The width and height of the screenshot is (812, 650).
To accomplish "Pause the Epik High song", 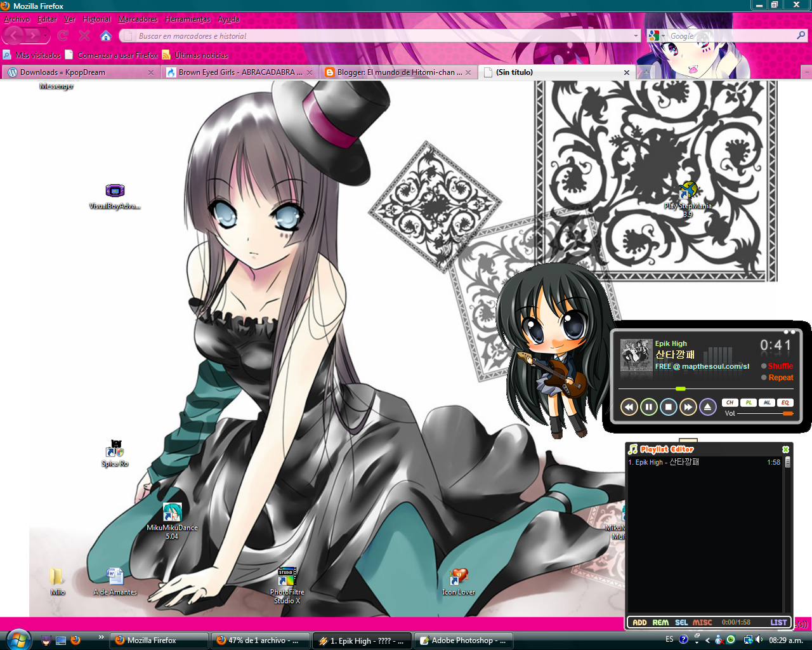I will click(x=648, y=407).
